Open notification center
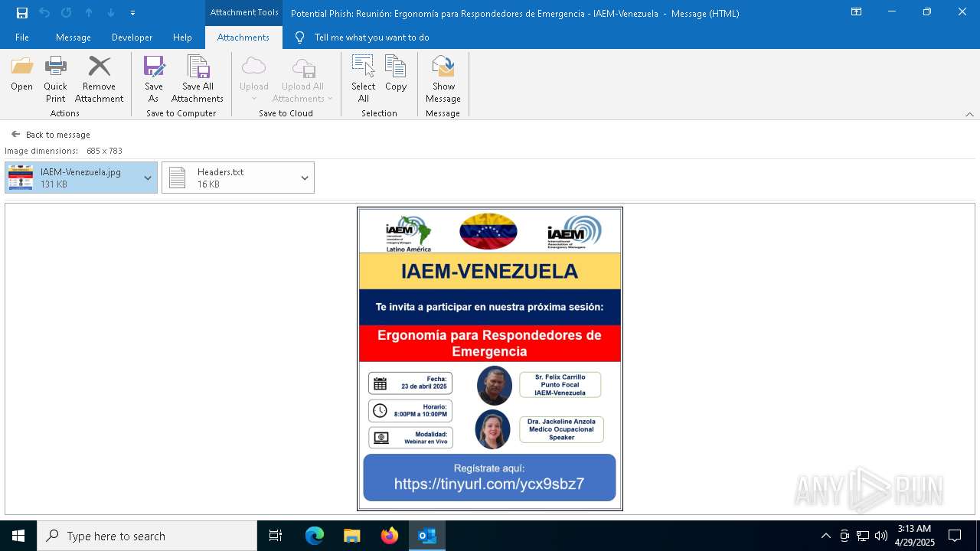 coord(955,536)
